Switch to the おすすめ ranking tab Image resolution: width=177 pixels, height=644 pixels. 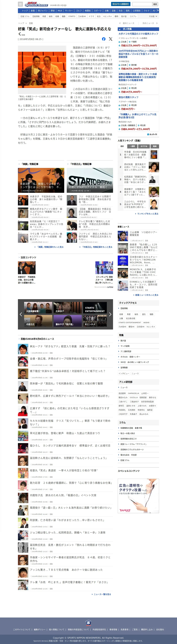(144, 146)
